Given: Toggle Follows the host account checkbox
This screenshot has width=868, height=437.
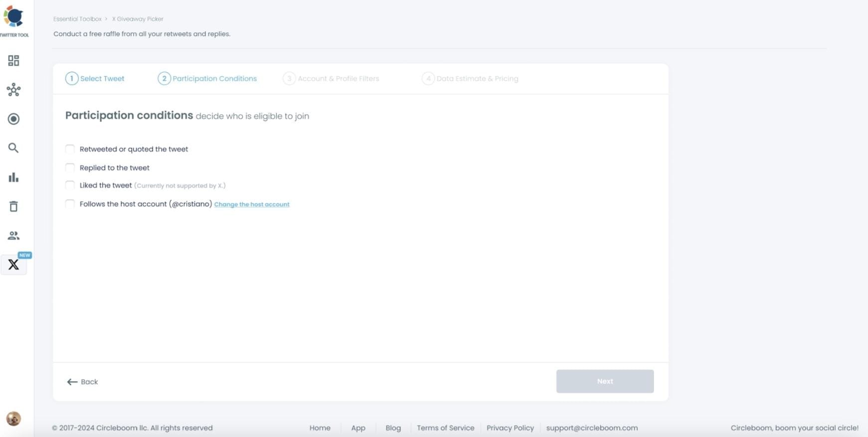Looking at the screenshot, I should 70,204.
